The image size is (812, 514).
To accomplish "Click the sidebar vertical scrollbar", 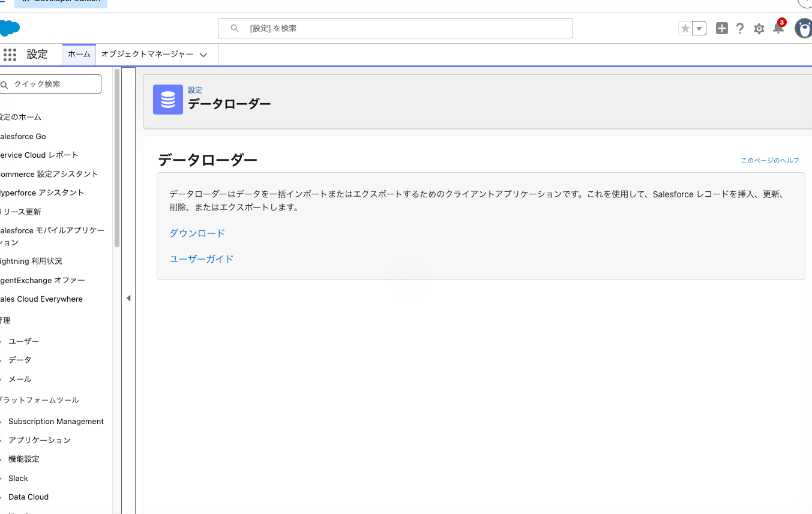I will 117,158.
